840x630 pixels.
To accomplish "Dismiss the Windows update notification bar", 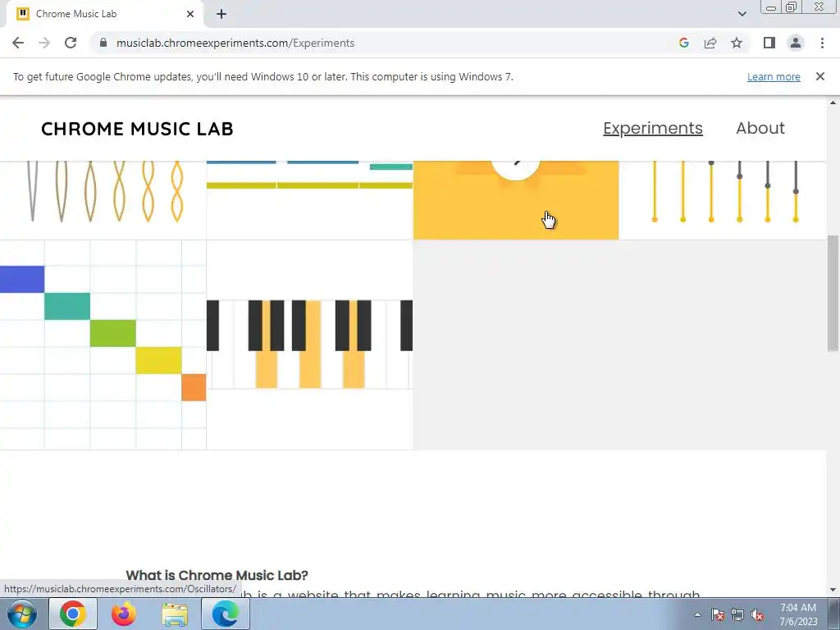I will (819, 76).
